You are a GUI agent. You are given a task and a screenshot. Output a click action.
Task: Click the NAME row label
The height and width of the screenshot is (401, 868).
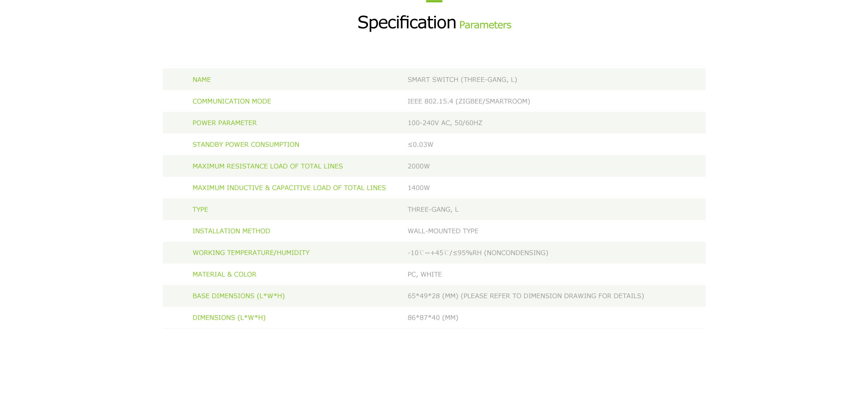[x=202, y=79]
